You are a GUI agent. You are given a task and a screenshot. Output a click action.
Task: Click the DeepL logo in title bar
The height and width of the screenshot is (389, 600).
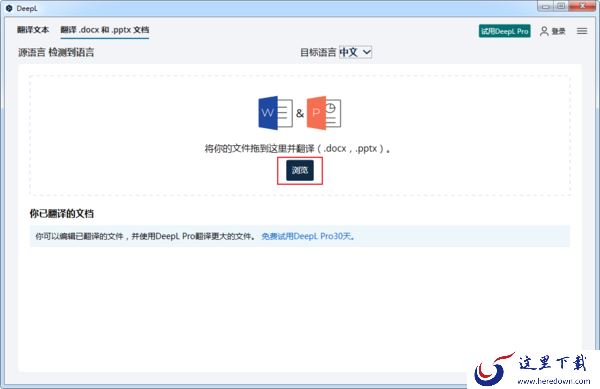point(9,8)
